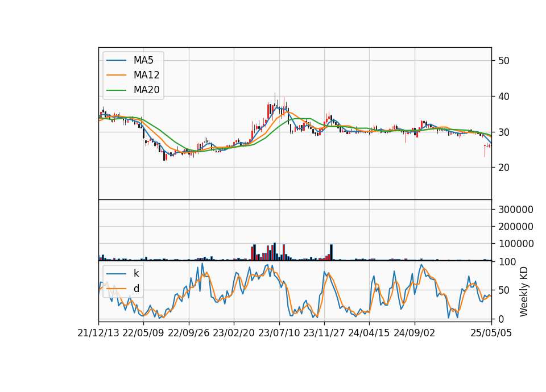Click the Weekly KD axis title
This screenshot has width=546, height=392.
[524, 291]
